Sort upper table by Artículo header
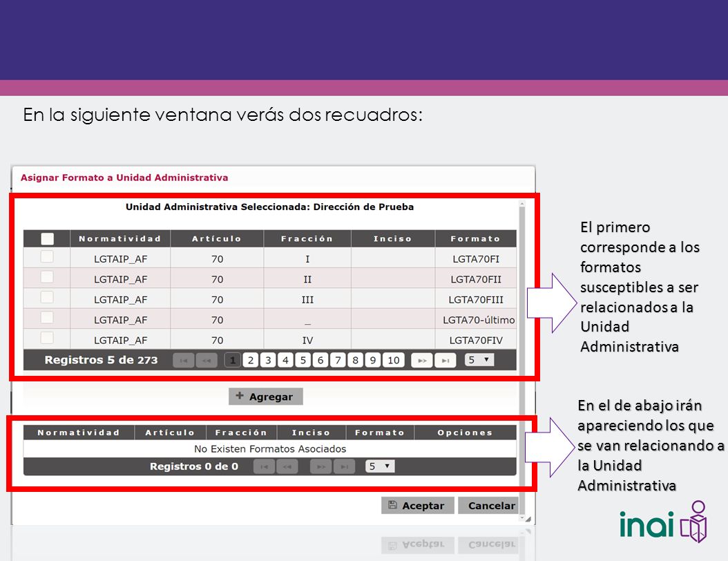The height and width of the screenshot is (561, 728). 217,239
